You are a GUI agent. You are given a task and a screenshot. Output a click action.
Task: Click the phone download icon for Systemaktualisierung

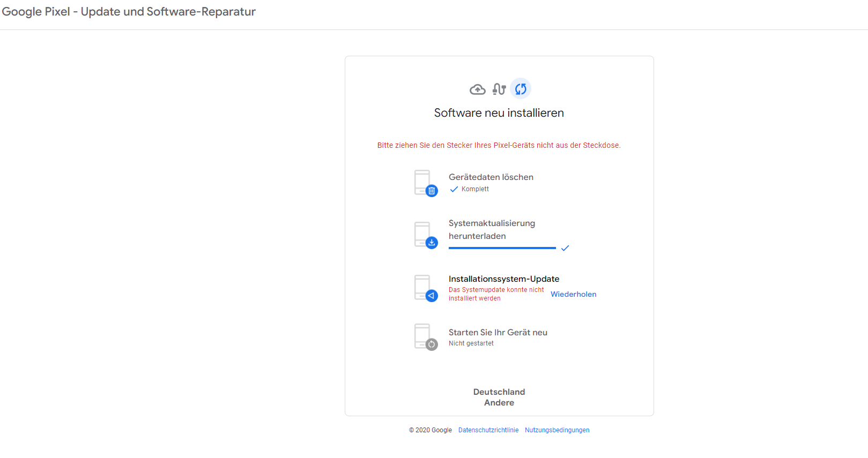pyautogui.click(x=426, y=235)
